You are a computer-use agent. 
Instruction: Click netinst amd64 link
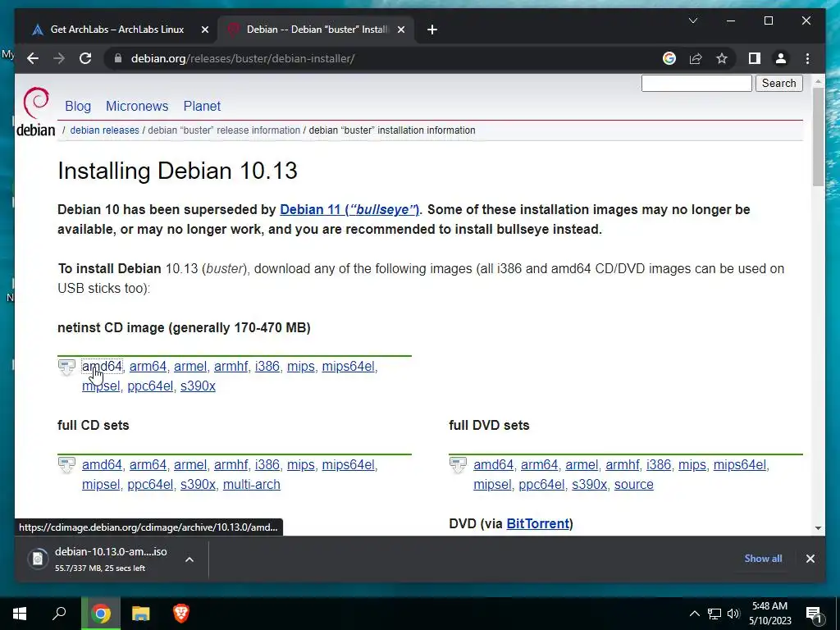tap(102, 367)
